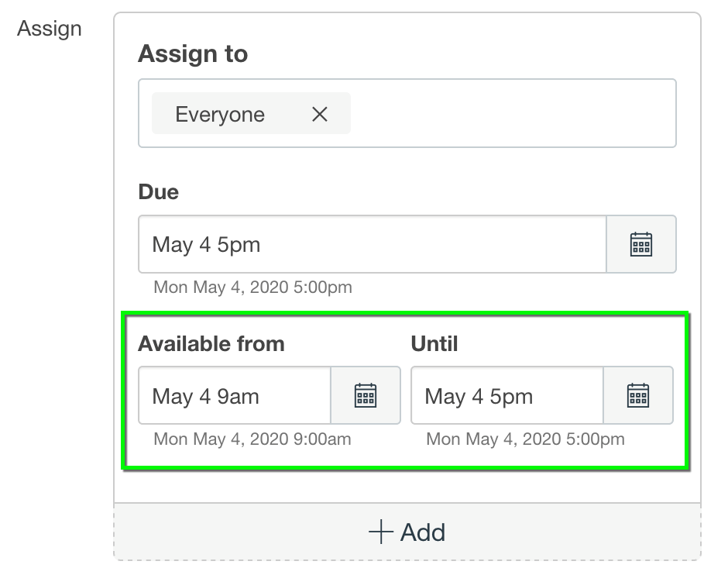
Task: Open the Available from calendar picker
Action: point(365,395)
